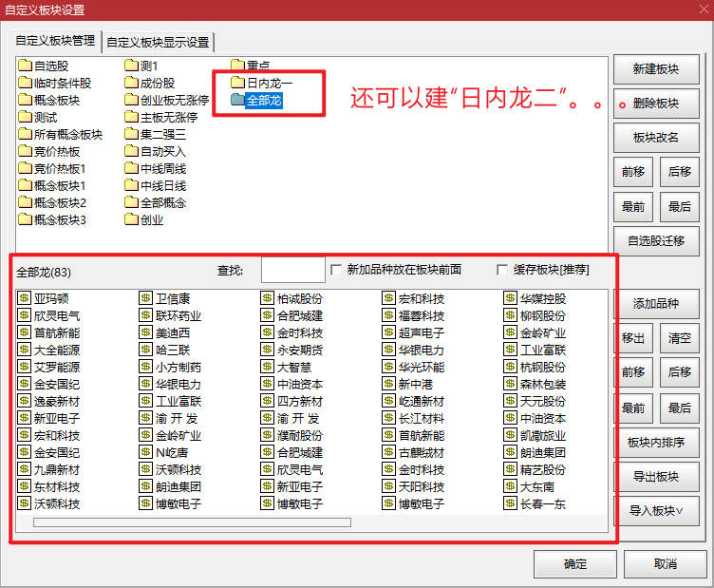This screenshot has width=714, height=588.
Task: Click the 取消 button
Action: pyautogui.click(x=666, y=564)
